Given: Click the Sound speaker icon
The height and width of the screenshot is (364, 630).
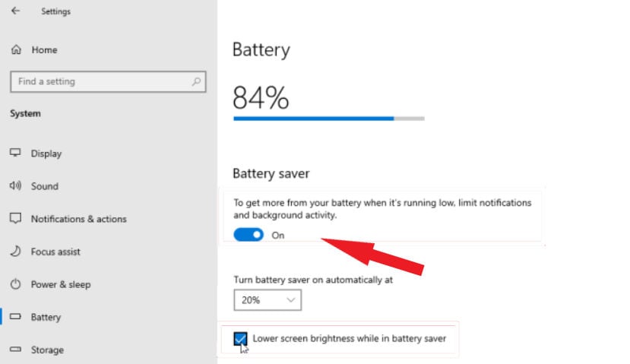Looking at the screenshot, I should (15, 185).
